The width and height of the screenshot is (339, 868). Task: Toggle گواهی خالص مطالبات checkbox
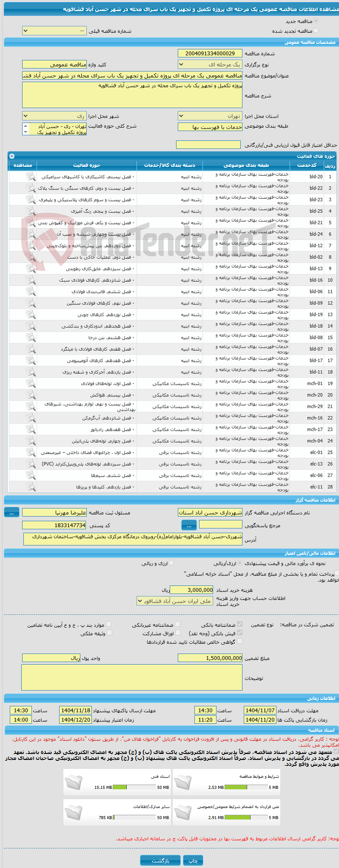(x=239, y=641)
